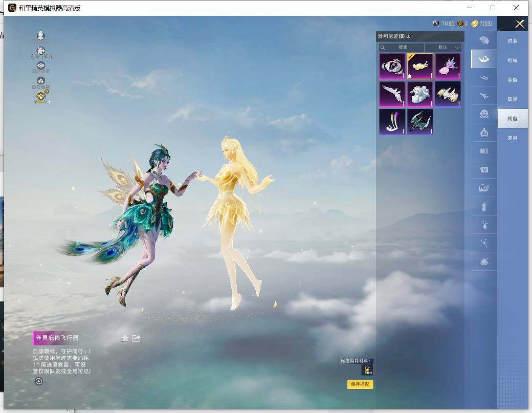Select the drone subcategory icon
This screenshot has width=532, height=413.
point(484,77)
